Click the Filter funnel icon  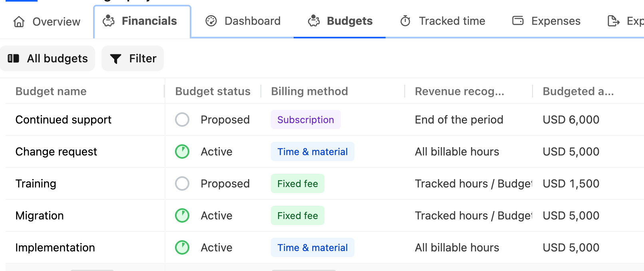[x=115, y=59]
